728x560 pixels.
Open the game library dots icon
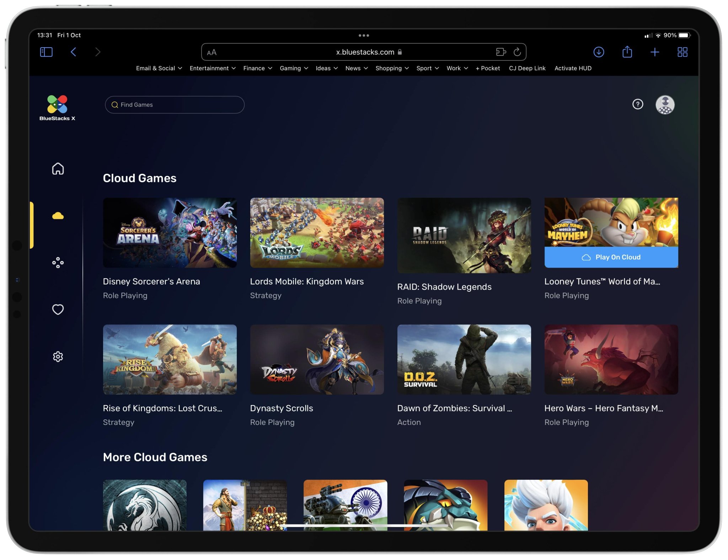[x=58, y=263]
